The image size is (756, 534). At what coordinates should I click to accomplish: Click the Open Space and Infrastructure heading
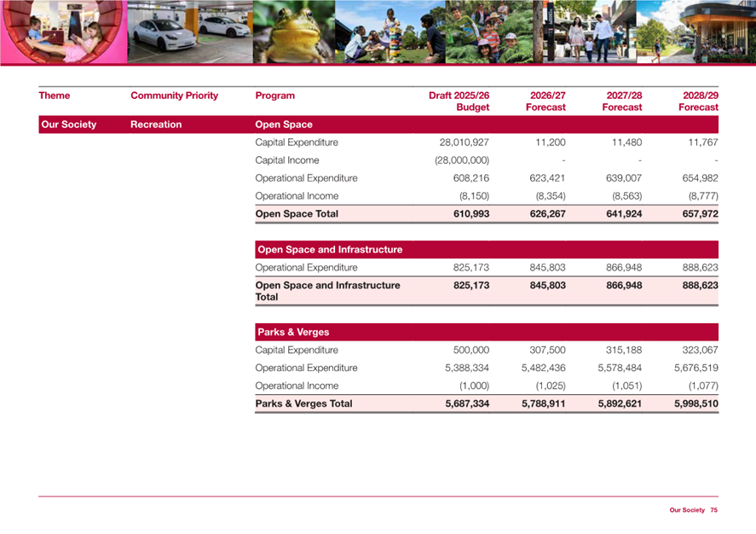330,249
